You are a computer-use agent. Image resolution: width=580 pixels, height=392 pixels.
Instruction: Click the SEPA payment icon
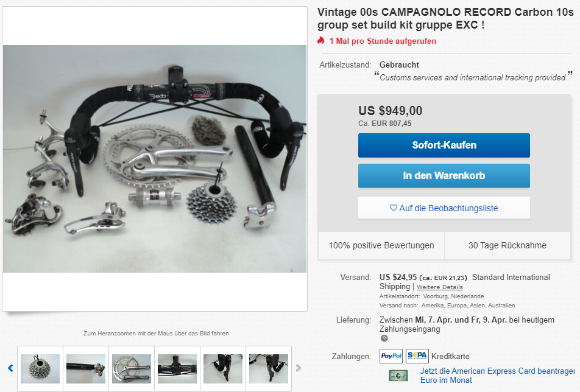(417, 356)
